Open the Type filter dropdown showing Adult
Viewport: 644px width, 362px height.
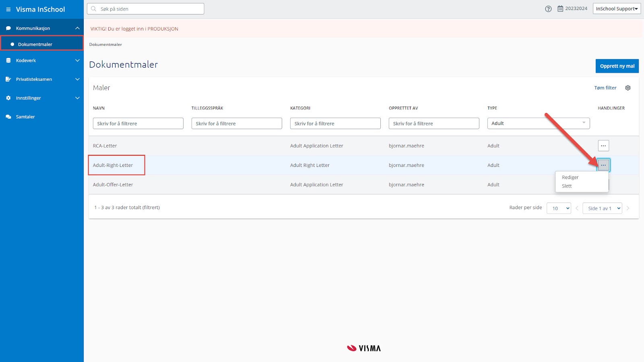pos(539,123)
